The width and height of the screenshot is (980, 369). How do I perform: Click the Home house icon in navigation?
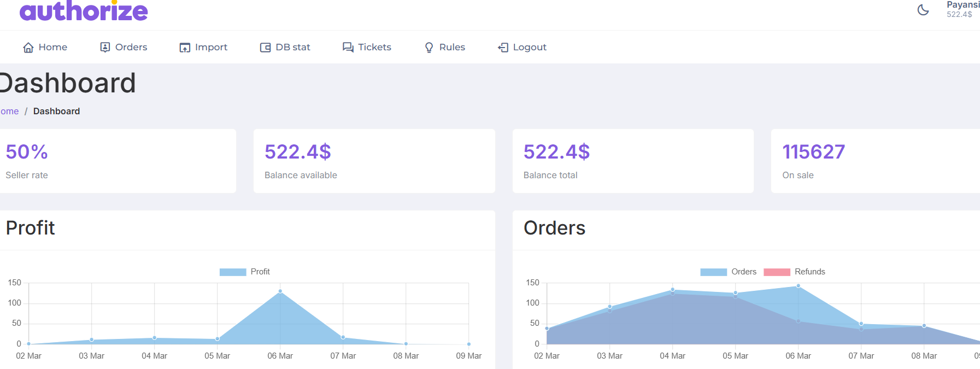tap(28, 48)
